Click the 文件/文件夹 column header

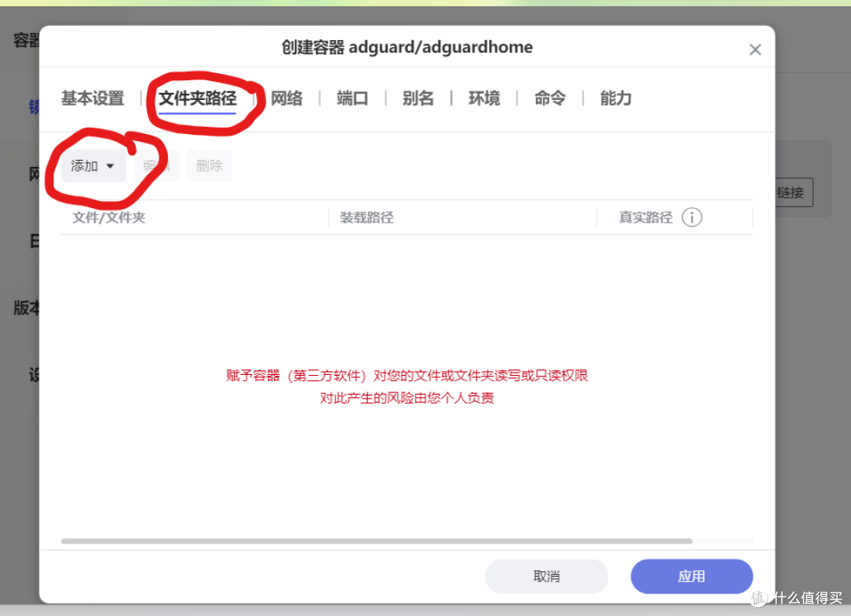click(109, 217)
